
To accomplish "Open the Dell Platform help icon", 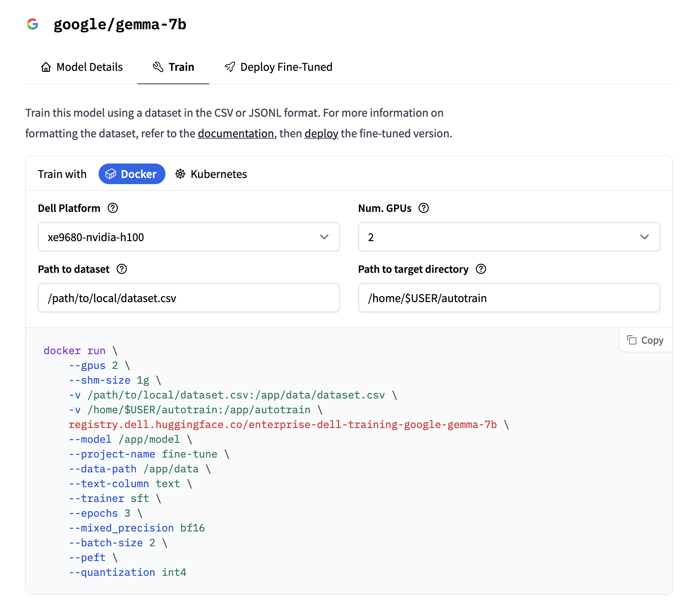I will point(113,208).
